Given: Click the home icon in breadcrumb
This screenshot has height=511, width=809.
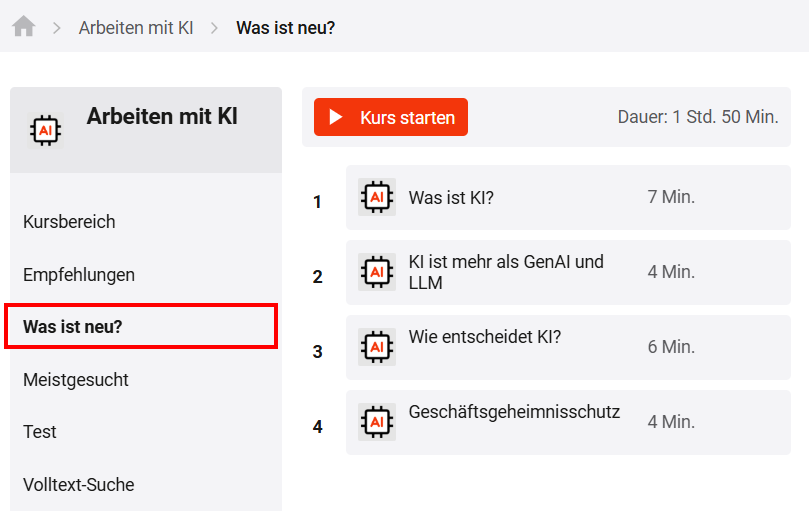Looking at the screenshot, I should pyautogui.click(x=24, y=26).
